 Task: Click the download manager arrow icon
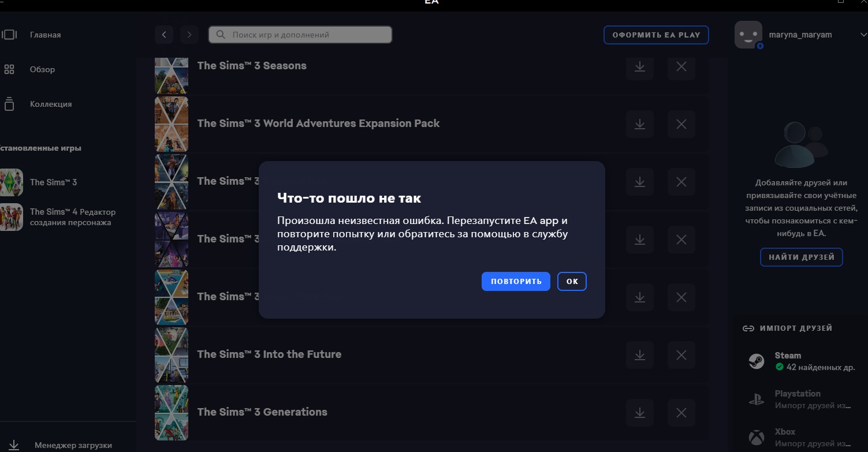(14, 445)
